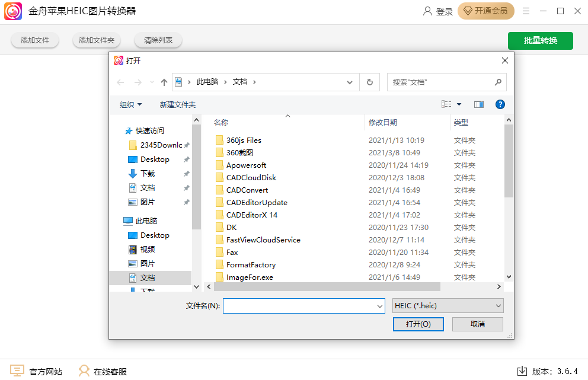
Task: Select pinned 图片 under 快速访问
Action: pyautogui.click(x=148, y=202)
